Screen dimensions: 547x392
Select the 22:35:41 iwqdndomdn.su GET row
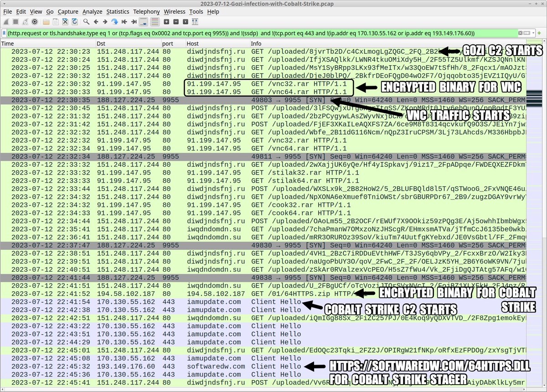263,229
